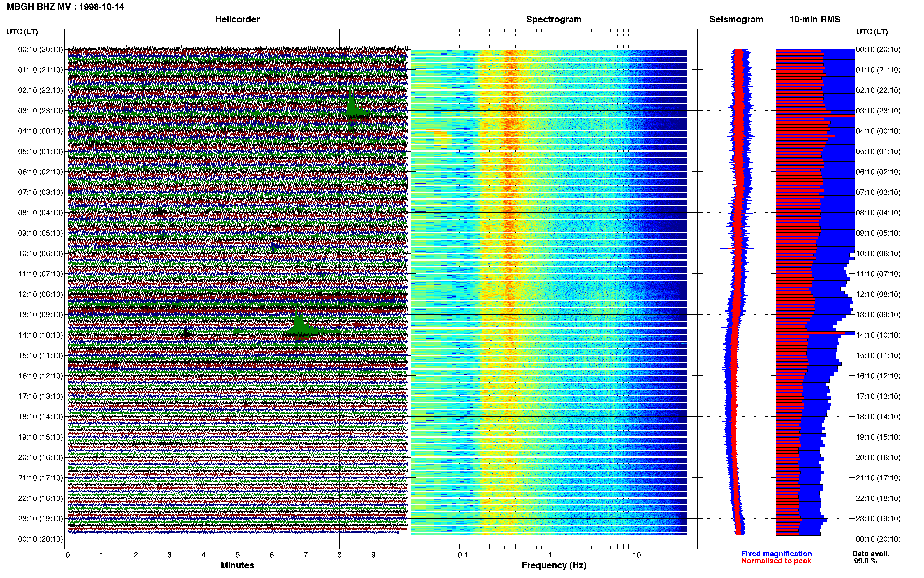Screen dimensions: 924x578
Task: Click the left time label '00:10 (20:10)' at top
Action: [41, 50]
